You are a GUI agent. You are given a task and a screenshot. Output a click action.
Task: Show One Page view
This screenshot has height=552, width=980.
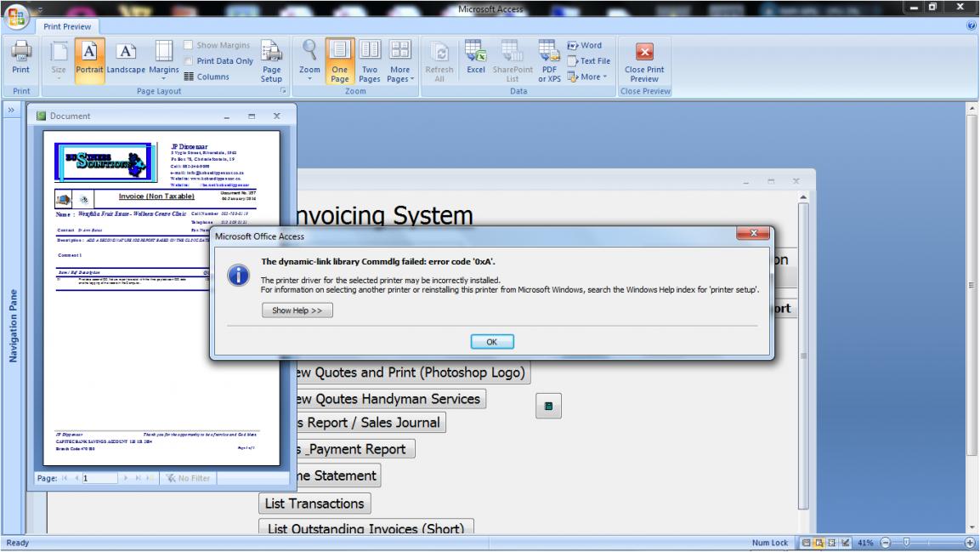[x=339, y=60]
